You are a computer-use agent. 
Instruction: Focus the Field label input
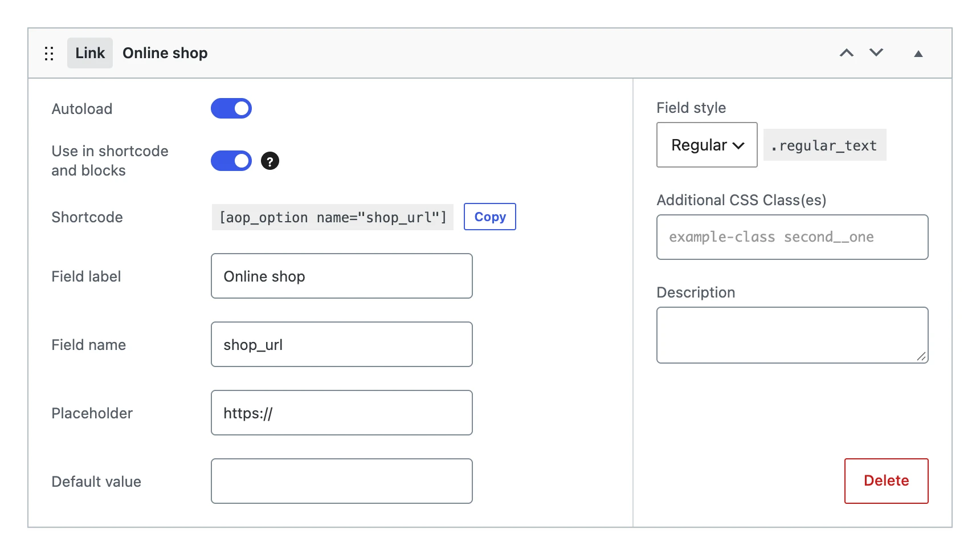tap(342, 276)
